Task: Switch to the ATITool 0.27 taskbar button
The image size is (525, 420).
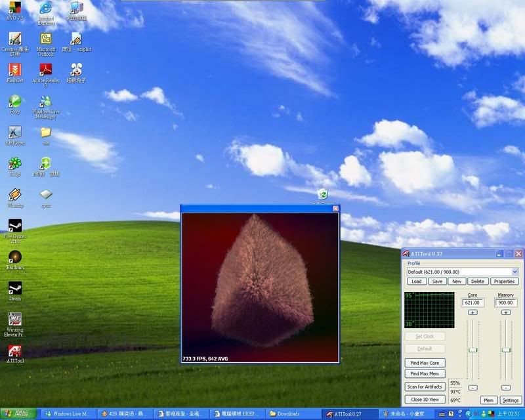Action: coord(350,414)
